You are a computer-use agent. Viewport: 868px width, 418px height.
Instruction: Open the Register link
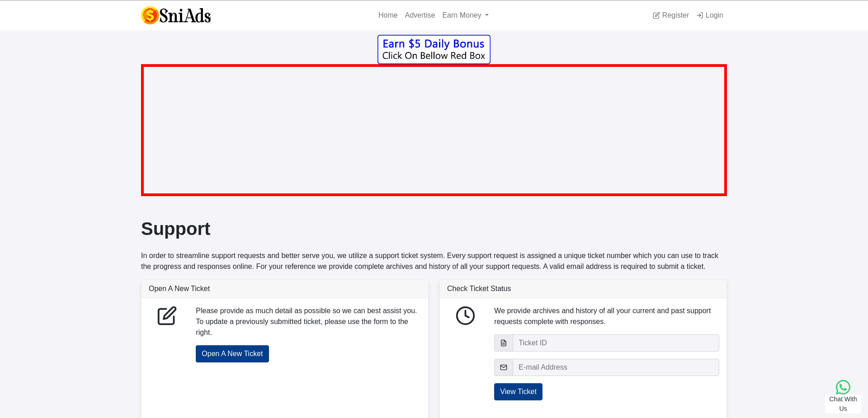tap(675, 15)
